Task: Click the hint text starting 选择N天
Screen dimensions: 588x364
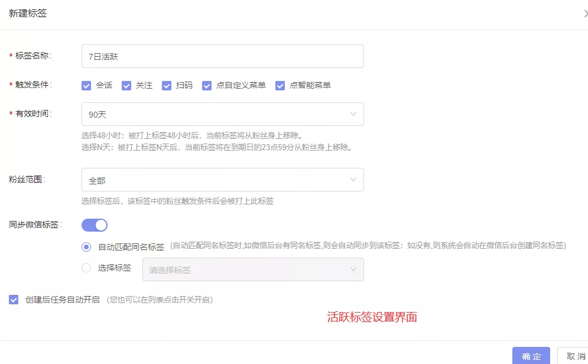Action: 217,147
